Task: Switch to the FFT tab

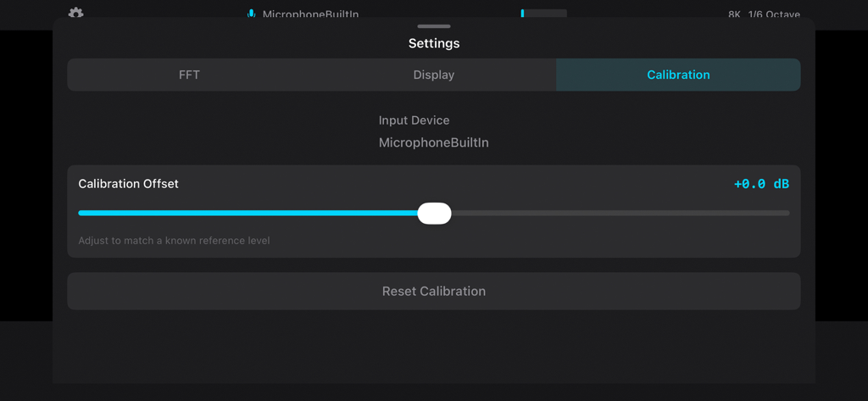Action: [x=189, y=75]
